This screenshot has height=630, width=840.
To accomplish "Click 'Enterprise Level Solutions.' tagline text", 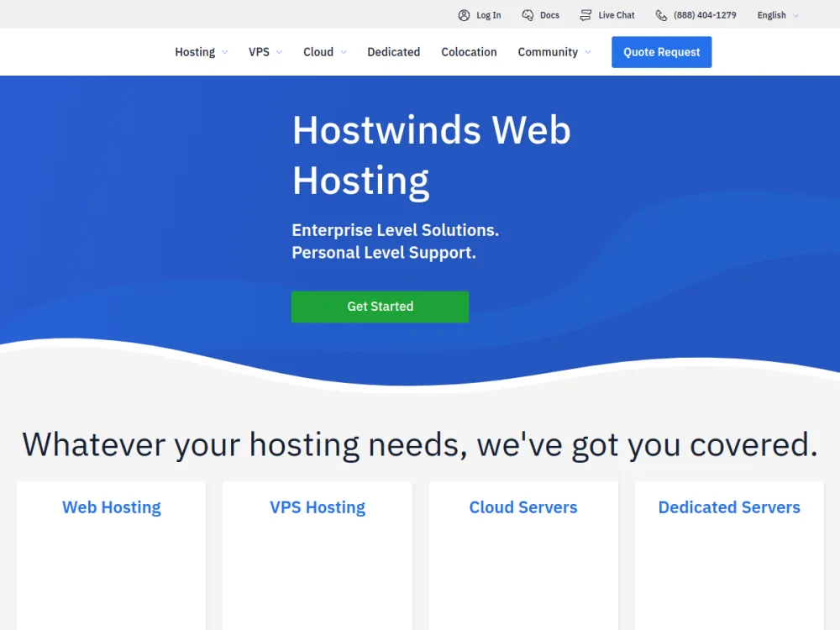I will pos(396,230).
